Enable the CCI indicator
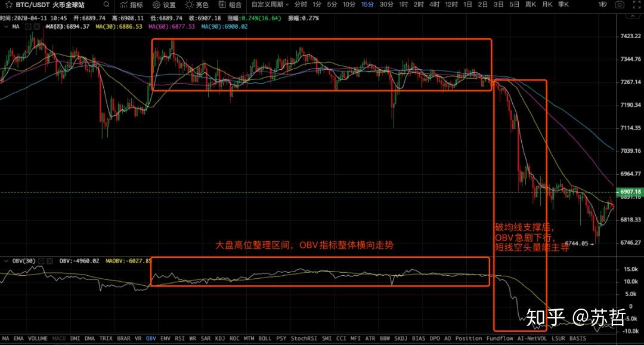Screen dimensions: 644x345 (x=341, y=338)
